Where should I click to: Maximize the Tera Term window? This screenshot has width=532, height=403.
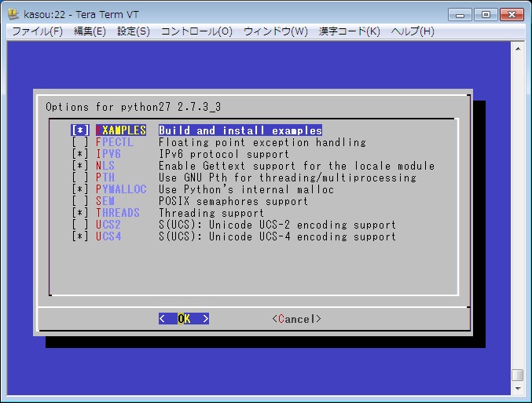coord(486,15)
